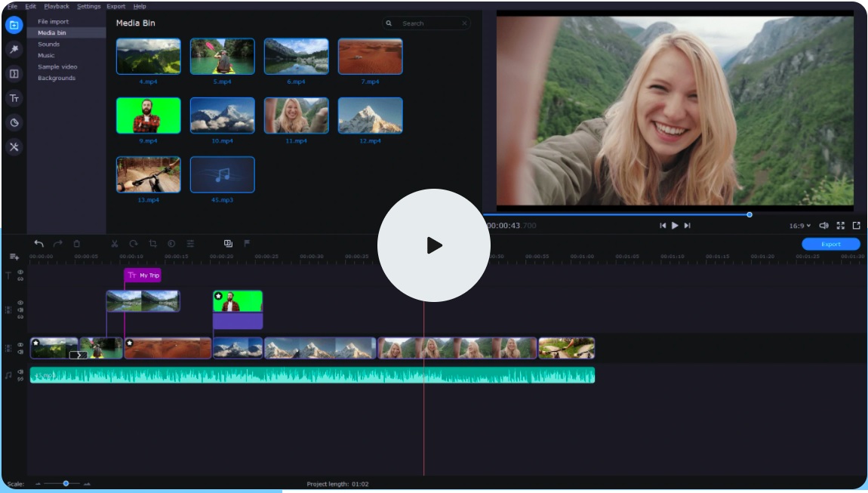Toggle visibility of overlay video track
This screenshot has width=868, height=493.
[20, 303]
